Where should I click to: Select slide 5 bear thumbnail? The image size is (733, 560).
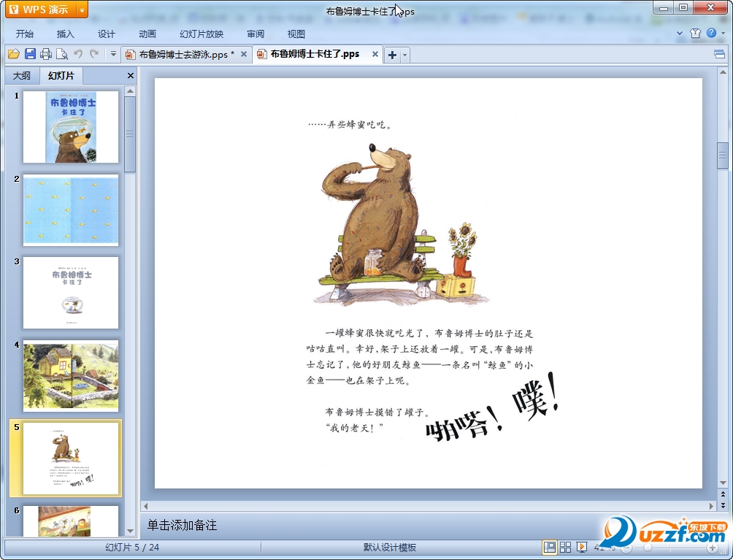71,459
